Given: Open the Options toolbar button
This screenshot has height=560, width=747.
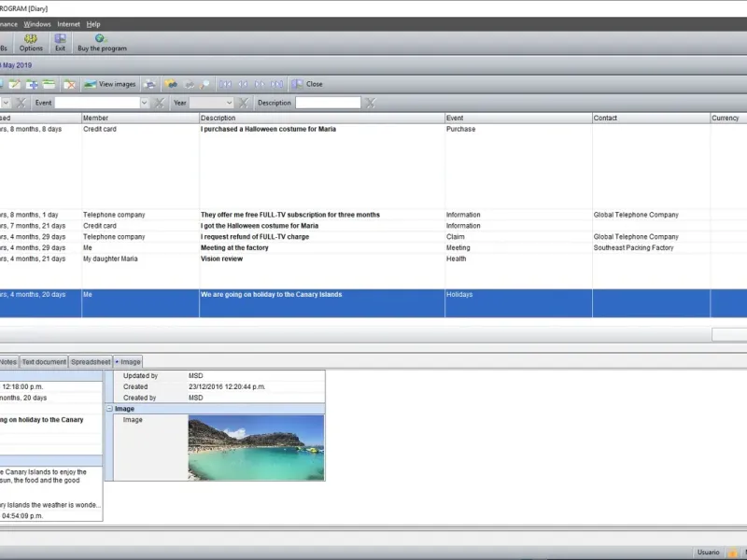Looking at the screenshot, I should (32, 43).
